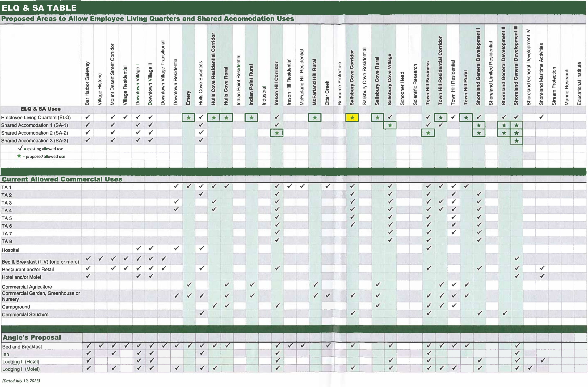The image size is (588, 387).
Task: Select the Angie's Proposal section heading
Action: [32, 337]
